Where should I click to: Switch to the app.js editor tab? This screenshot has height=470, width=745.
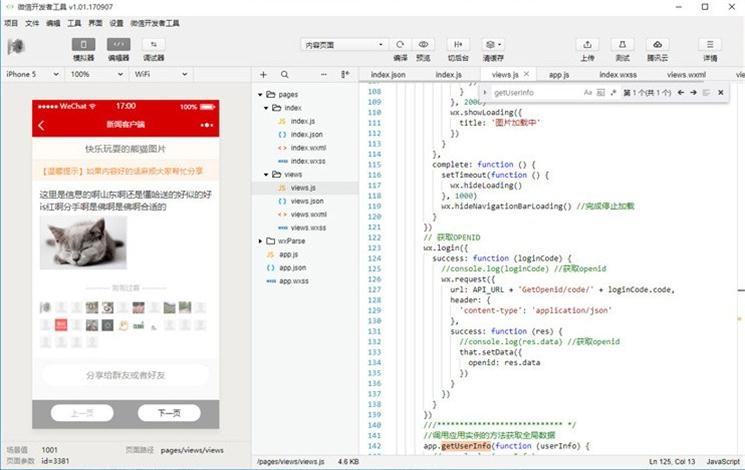(x=558, y=75)
